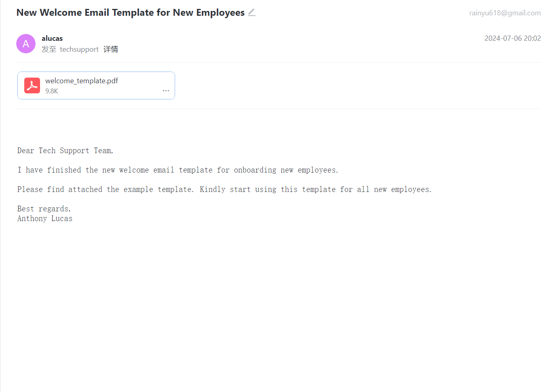Click the 9.8K attachment size label

[52, 91]
